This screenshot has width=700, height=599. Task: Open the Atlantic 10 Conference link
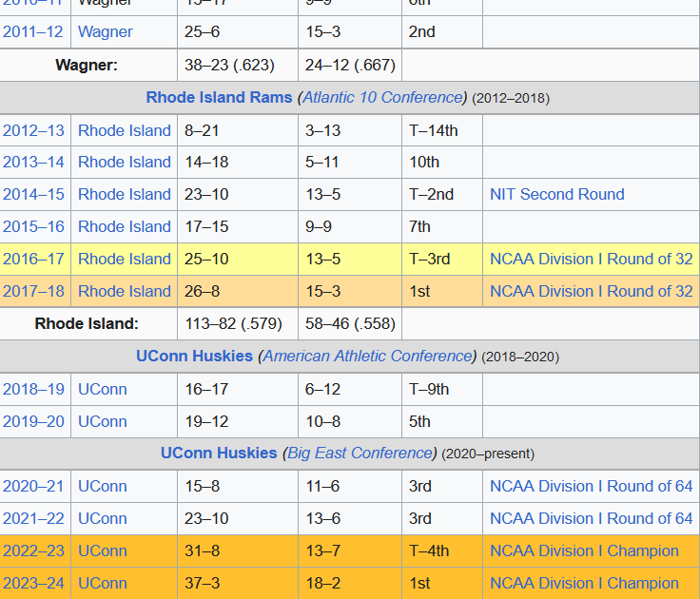[382, 97]
